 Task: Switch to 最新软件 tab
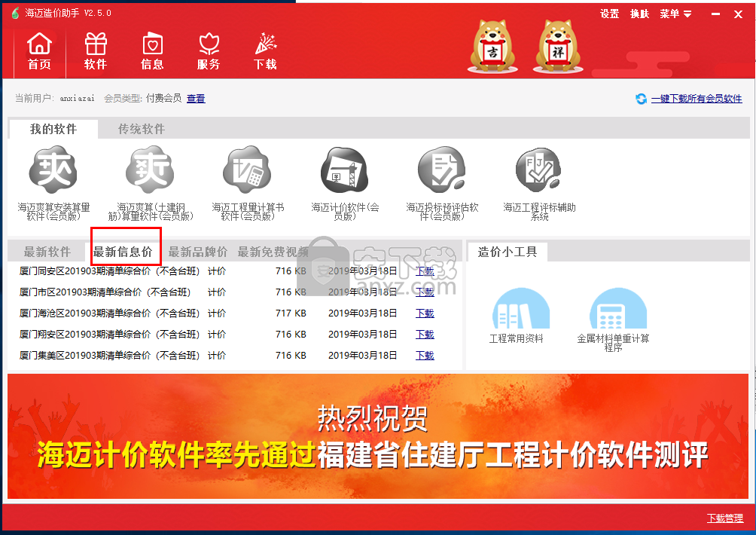pyautogui.click(x=47, y=252)
